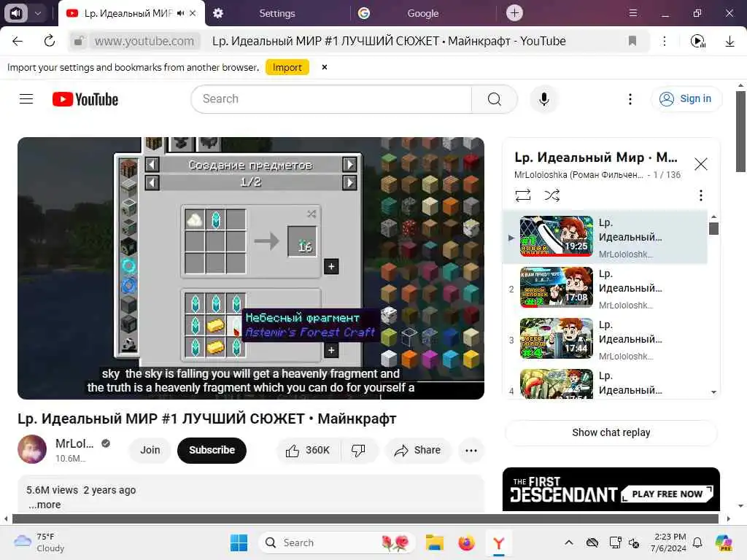Close the playlist panel with X

coord(700,164)
